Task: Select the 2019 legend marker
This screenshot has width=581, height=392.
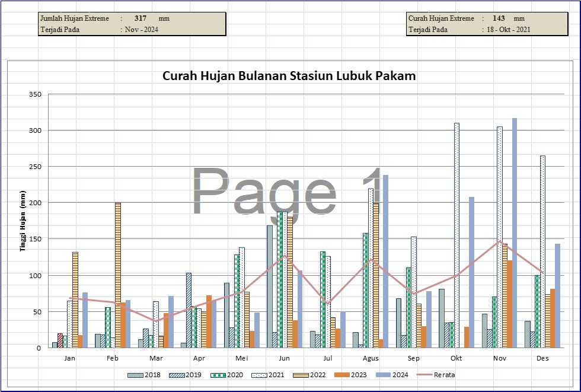Action: click(x=177, y=375)
